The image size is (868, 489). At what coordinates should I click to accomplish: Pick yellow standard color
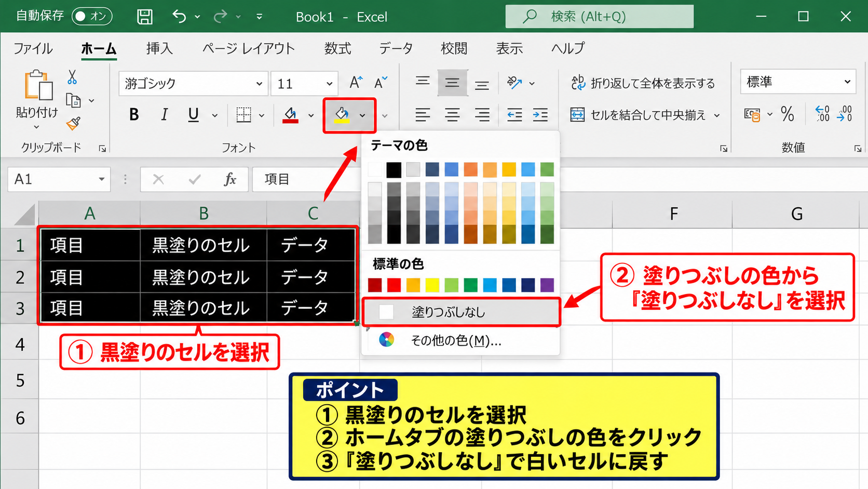(432, 285)
